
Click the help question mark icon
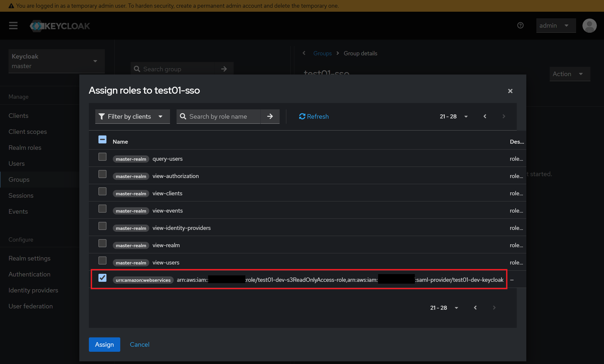point(520,26)
